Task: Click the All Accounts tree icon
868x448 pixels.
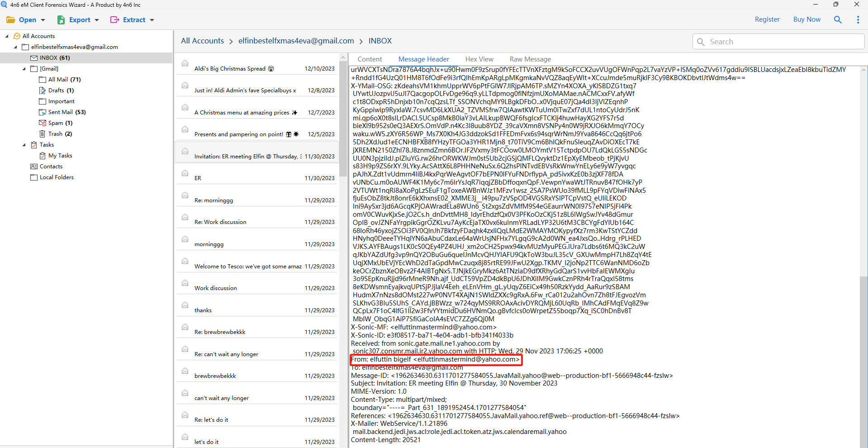Action: click(17, 36)
